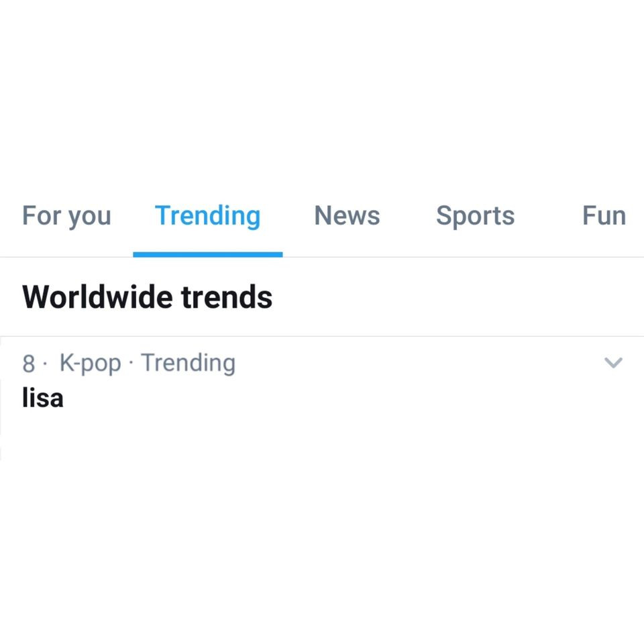Click the trend rank number 8
Screen dimensions: 644x644
tap(28, 363)
